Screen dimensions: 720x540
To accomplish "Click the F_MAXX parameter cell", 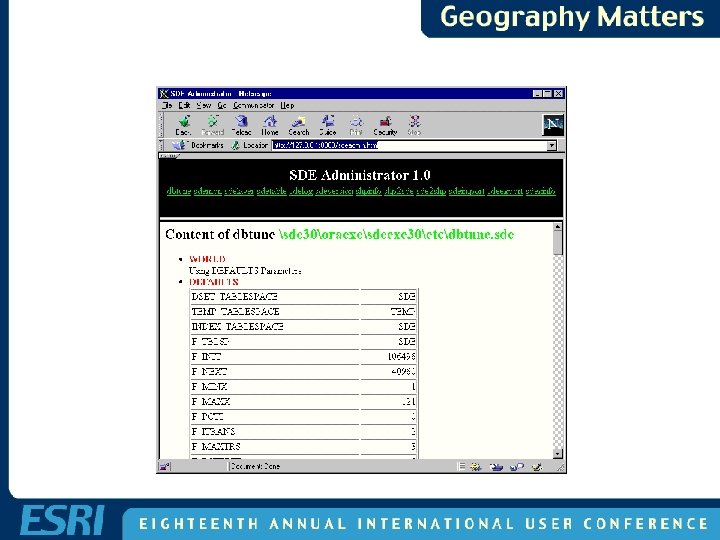I will pyautogui.click(x=275, y=402).
